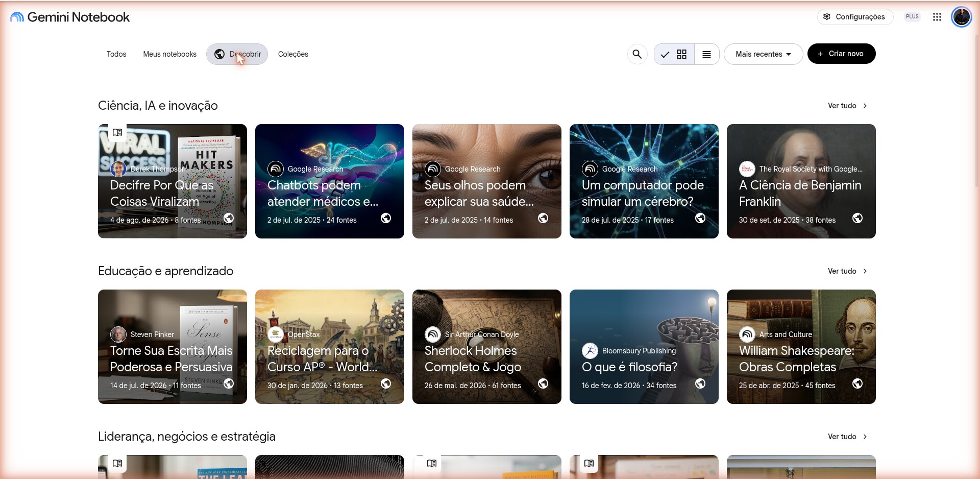Image resolution: width=980 pixels, height=479 pixels.
Task: Open the Mais recentes sort dropdown
Action: pyautogui.click(x=763, y=54)
